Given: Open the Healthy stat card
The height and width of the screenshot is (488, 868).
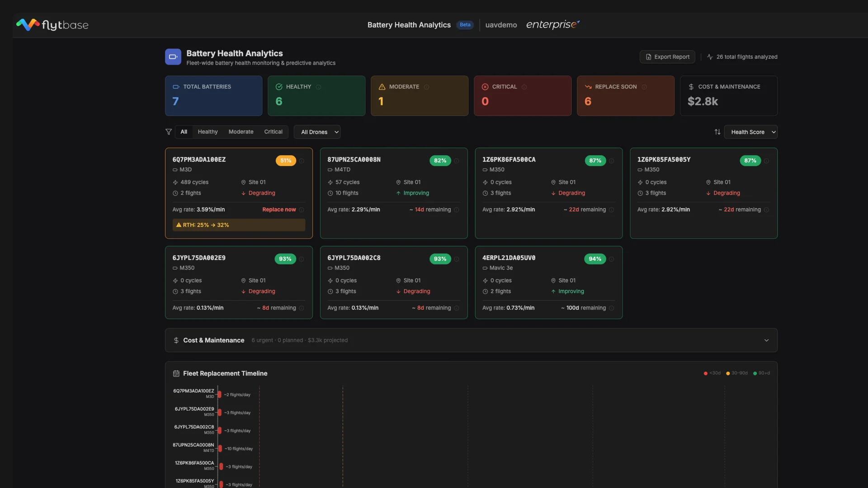Looking at the screenshot, I should (316, 96).
